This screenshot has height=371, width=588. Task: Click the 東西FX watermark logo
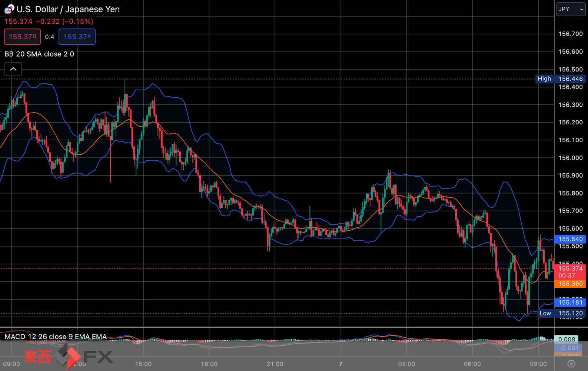pos(69,357)
